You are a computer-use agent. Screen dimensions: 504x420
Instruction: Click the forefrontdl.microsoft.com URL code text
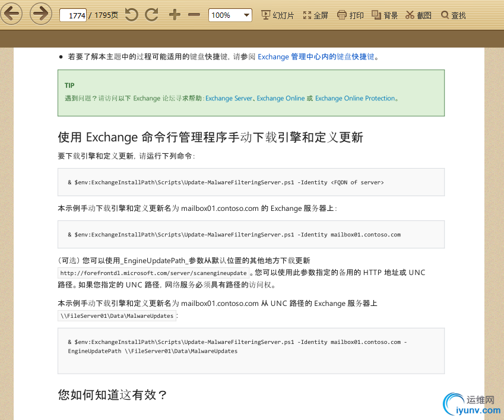pyautogui.click(x=154, y=273)
